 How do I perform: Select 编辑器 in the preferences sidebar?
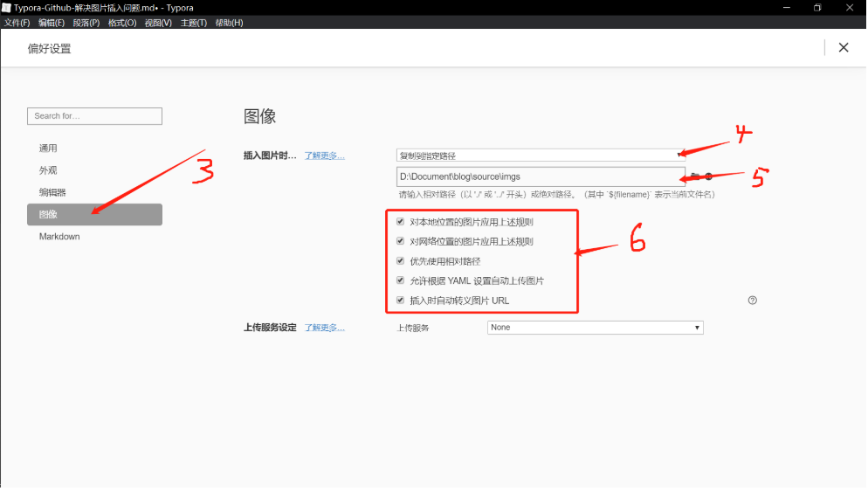pyautogui.click(x=94, y=192)
